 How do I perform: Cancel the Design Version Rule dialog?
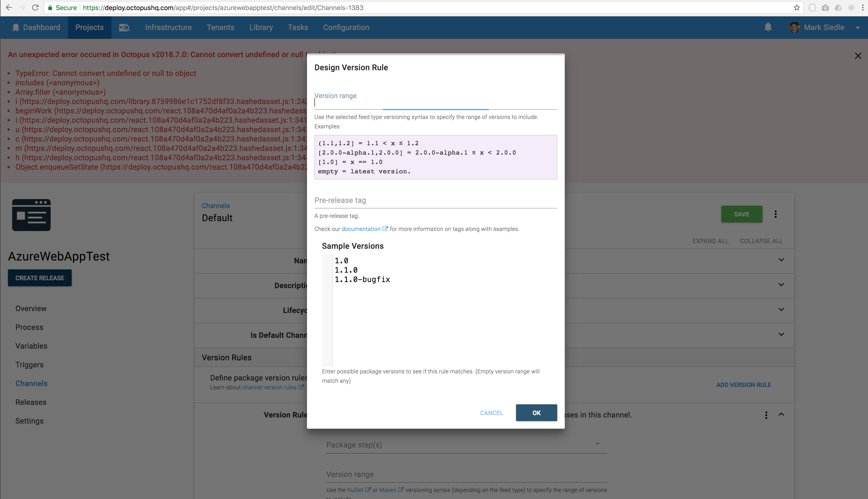[x=491, y=413]
